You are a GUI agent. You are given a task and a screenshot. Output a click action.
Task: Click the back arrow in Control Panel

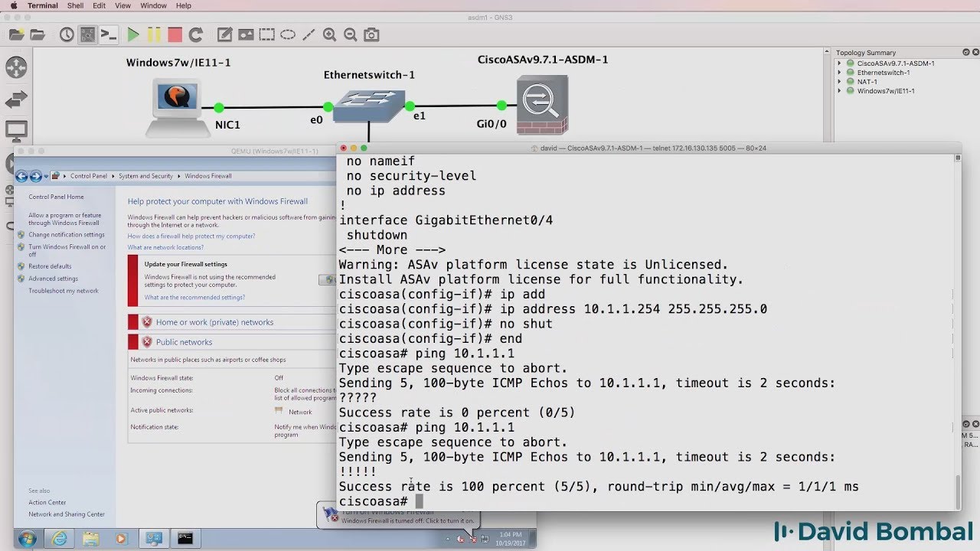tap(21, 176)
